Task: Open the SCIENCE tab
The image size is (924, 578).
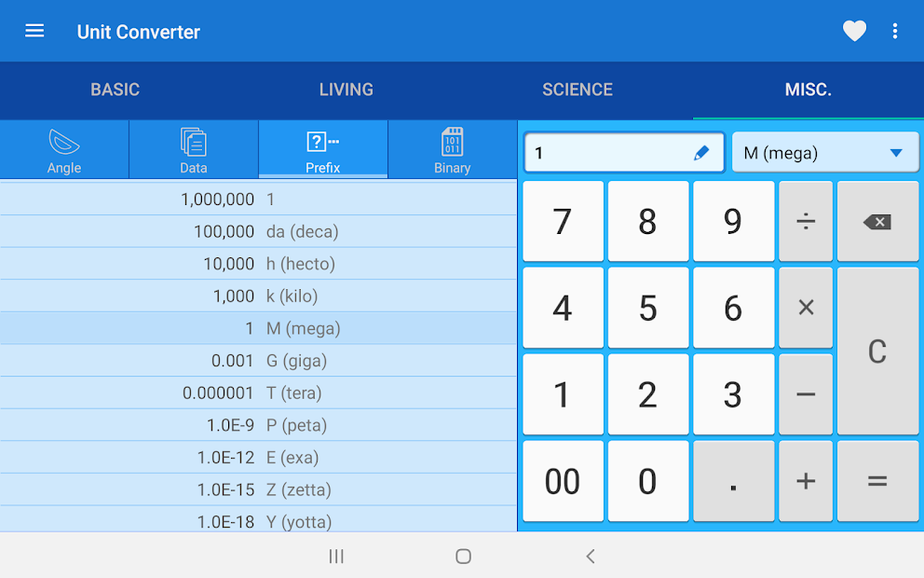Action: pyautogui.click(x=577, y=89)
